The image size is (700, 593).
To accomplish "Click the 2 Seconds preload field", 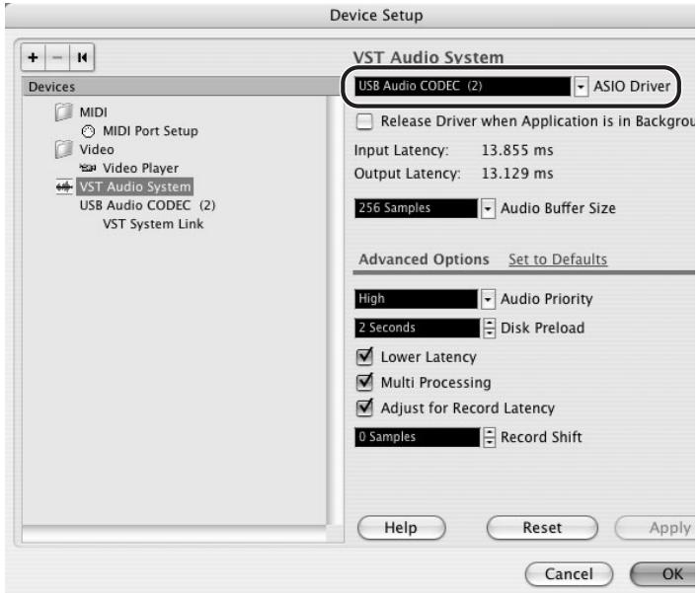I will click(x=417, y=328).
